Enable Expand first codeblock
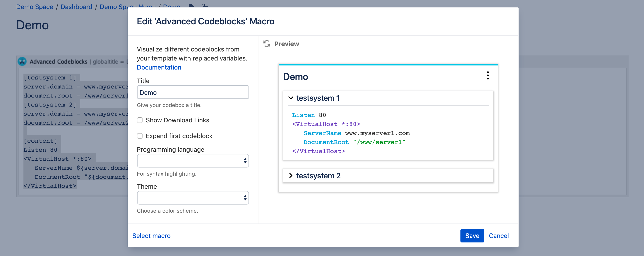644x256 pixels. click(140, 136)
